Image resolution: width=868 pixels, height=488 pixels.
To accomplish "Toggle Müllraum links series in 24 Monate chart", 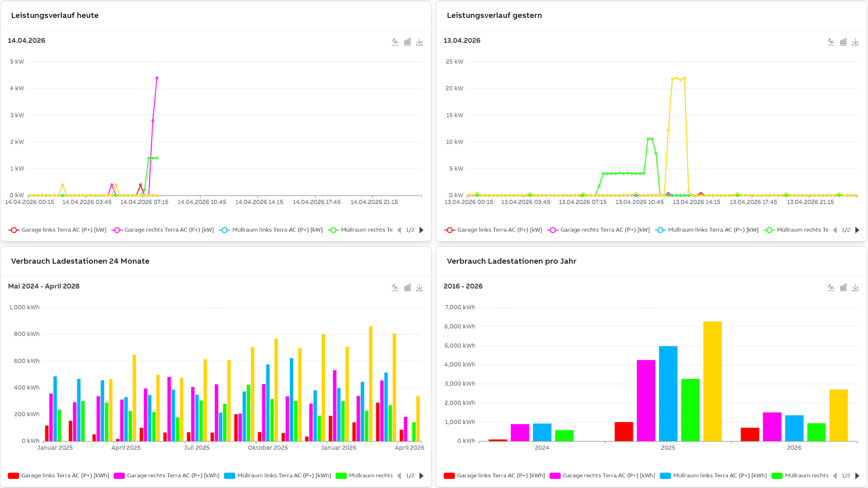I will [283, 476].
